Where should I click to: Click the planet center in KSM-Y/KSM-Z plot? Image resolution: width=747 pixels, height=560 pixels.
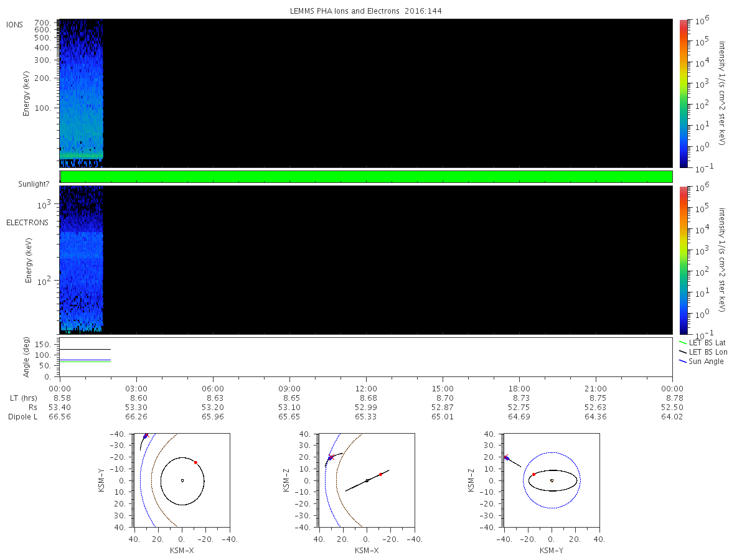coord(552,480)
